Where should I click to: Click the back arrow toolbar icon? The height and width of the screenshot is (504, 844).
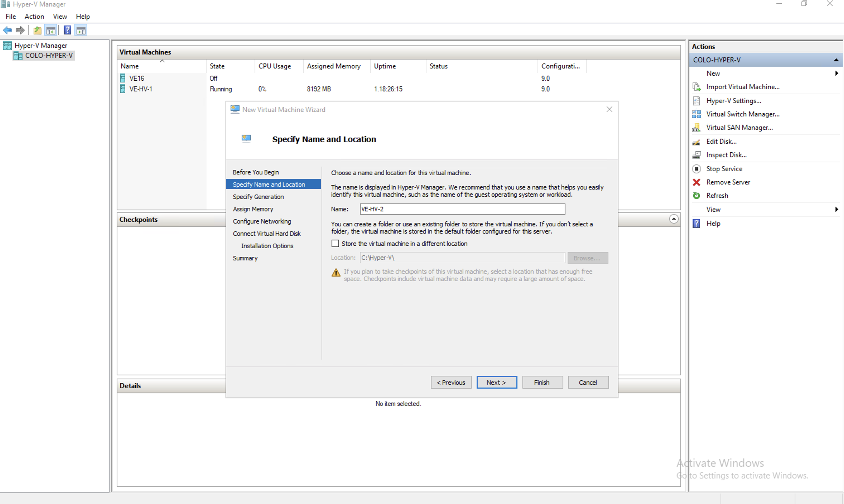point(8,31)
